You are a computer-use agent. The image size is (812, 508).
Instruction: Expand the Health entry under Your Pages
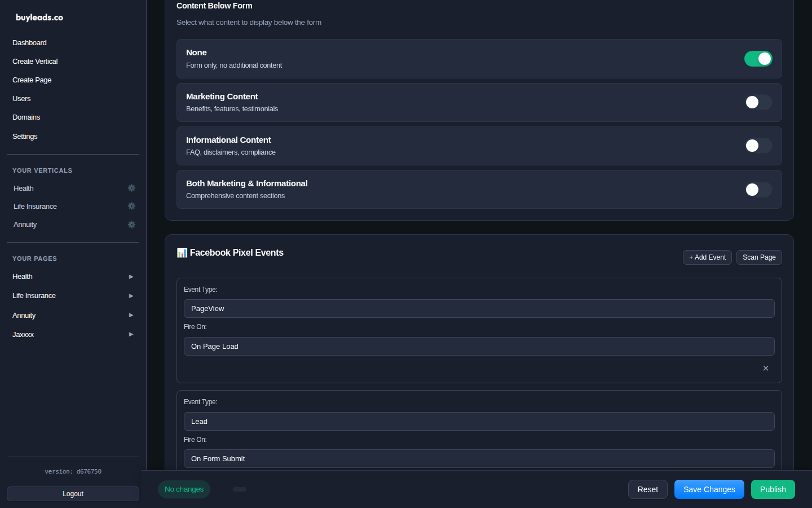[131, 277]
